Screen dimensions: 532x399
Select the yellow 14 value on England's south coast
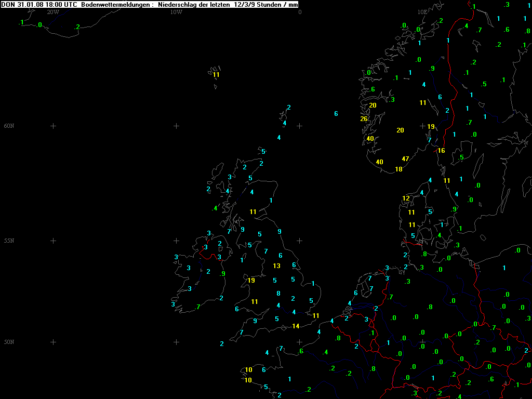coord(296,326)
